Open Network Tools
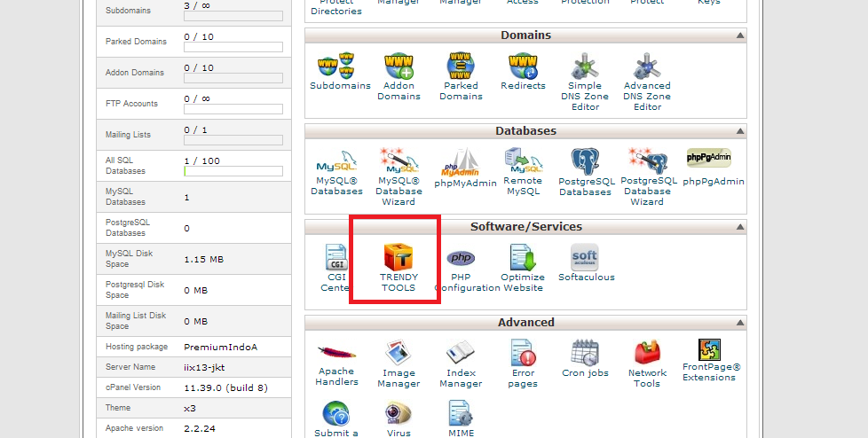868x438 pixels. point(647,355)
